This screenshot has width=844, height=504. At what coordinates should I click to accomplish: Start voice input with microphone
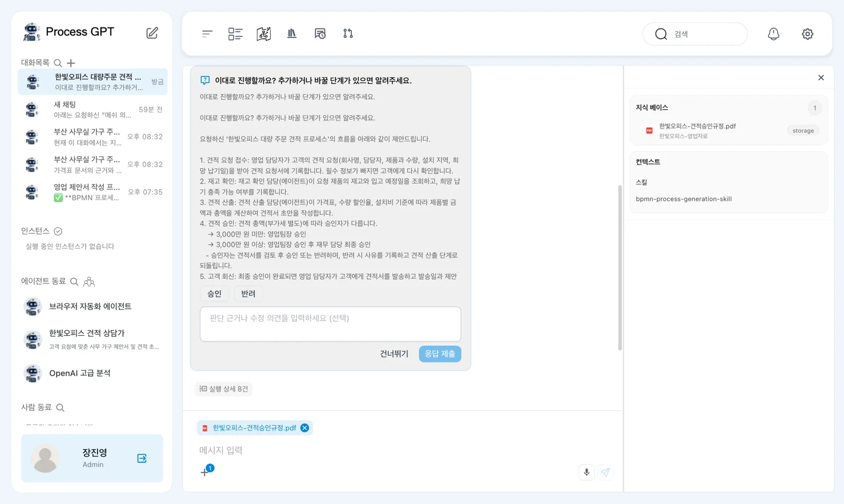tap(587, 472)
